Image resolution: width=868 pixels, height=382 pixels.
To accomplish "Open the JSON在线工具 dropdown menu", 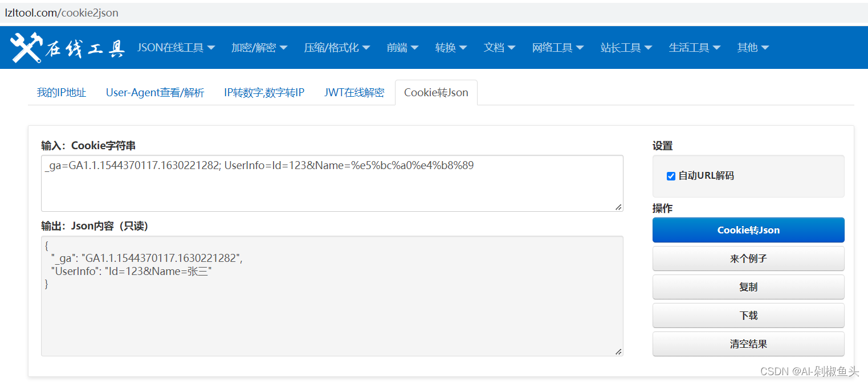I will (176, 47).
